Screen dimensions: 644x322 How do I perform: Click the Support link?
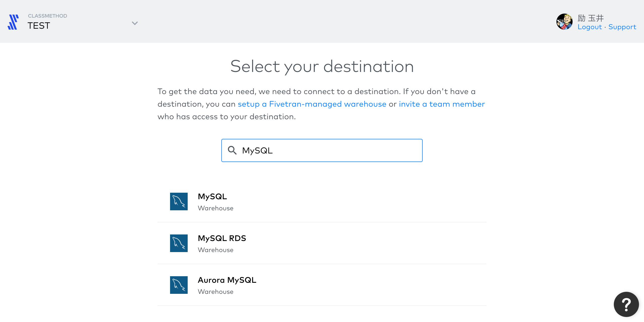click(622, 27)
